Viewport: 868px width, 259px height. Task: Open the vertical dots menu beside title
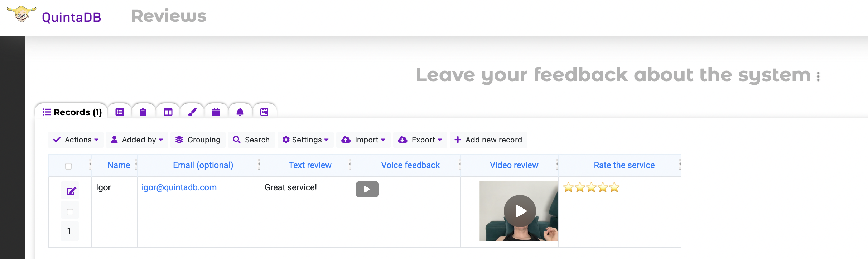tap(818, 76)
